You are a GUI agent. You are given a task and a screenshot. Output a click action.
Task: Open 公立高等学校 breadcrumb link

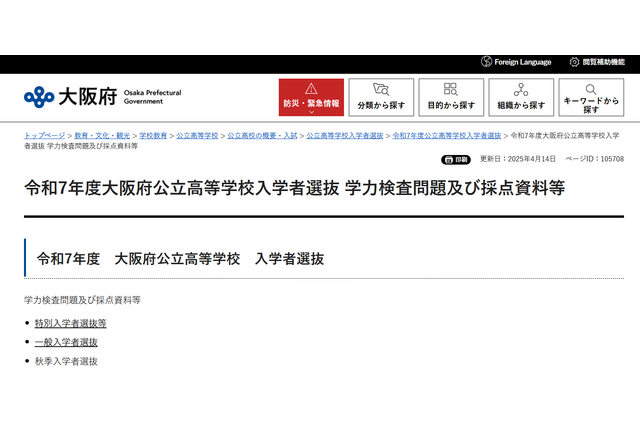(197, 135)
